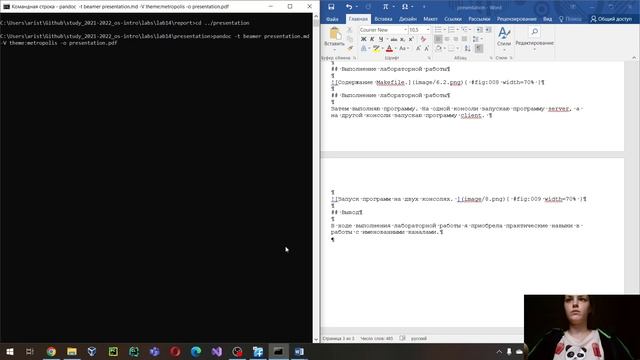Viewport: 640px width, 360px height.
Task: Center the paragraph text
Action: pyautogui.click(x=447, y=39)
